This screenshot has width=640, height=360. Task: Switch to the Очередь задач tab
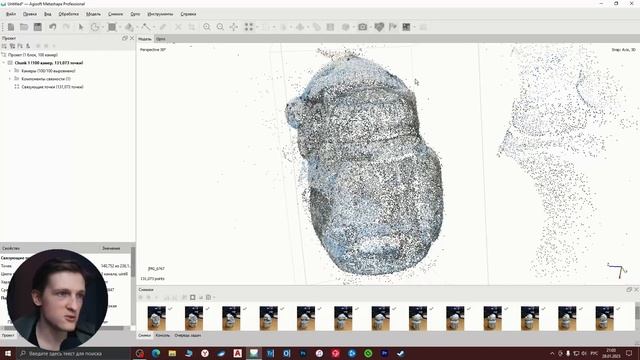[188, 335]
